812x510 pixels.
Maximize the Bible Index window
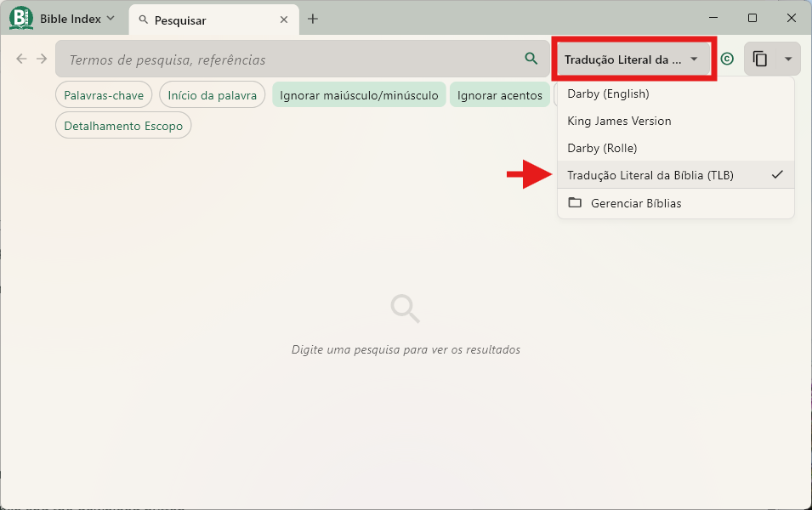click(x=752, y=18)
